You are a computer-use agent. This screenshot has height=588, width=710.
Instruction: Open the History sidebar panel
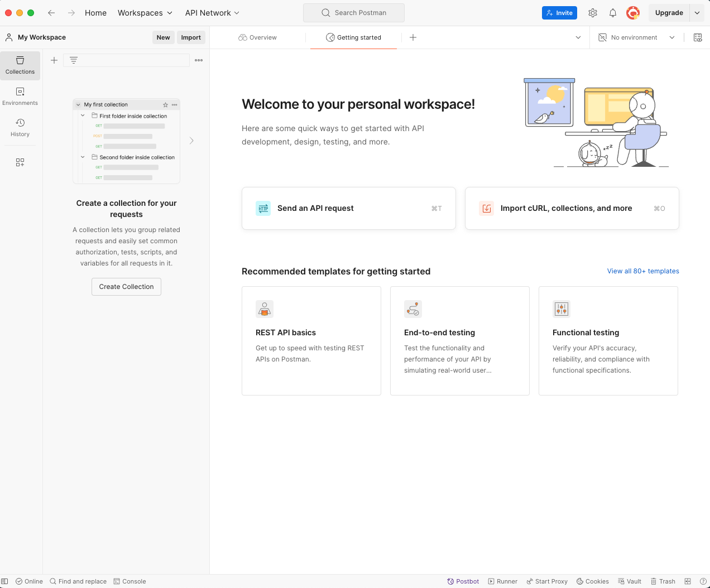coord(20,128)
